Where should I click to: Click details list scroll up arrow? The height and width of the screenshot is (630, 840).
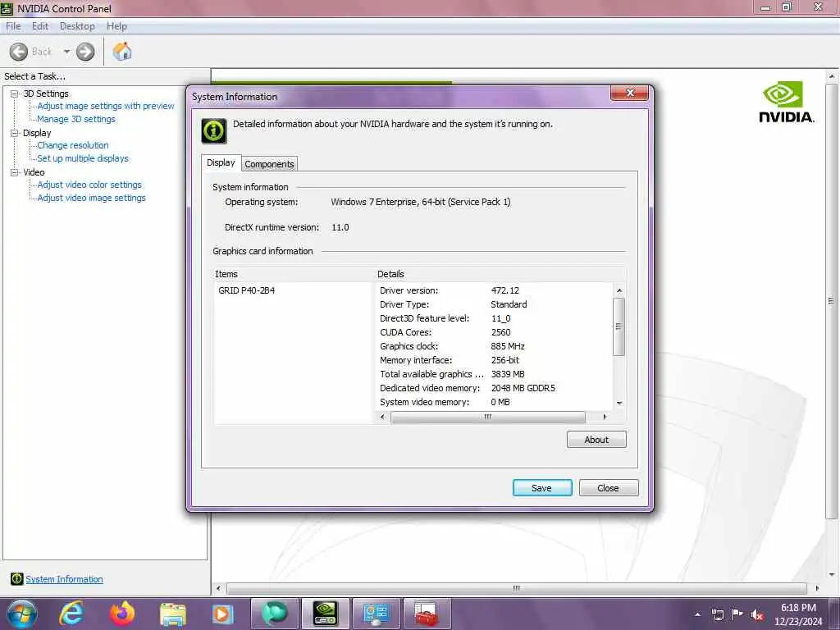(x=619, y=290)
